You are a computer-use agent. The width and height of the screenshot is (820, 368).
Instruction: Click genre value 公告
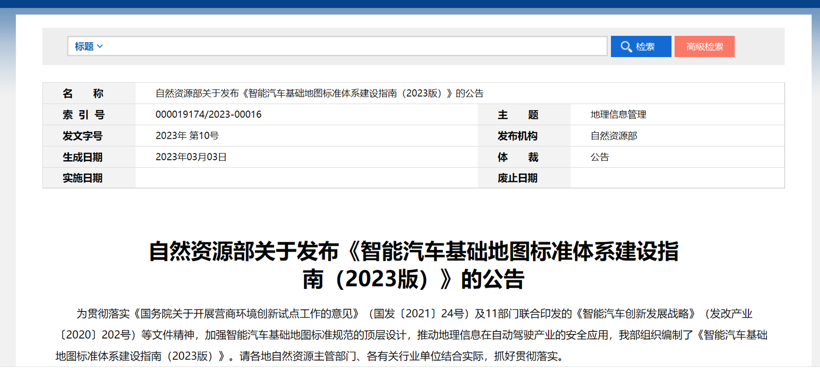point(600,157)
